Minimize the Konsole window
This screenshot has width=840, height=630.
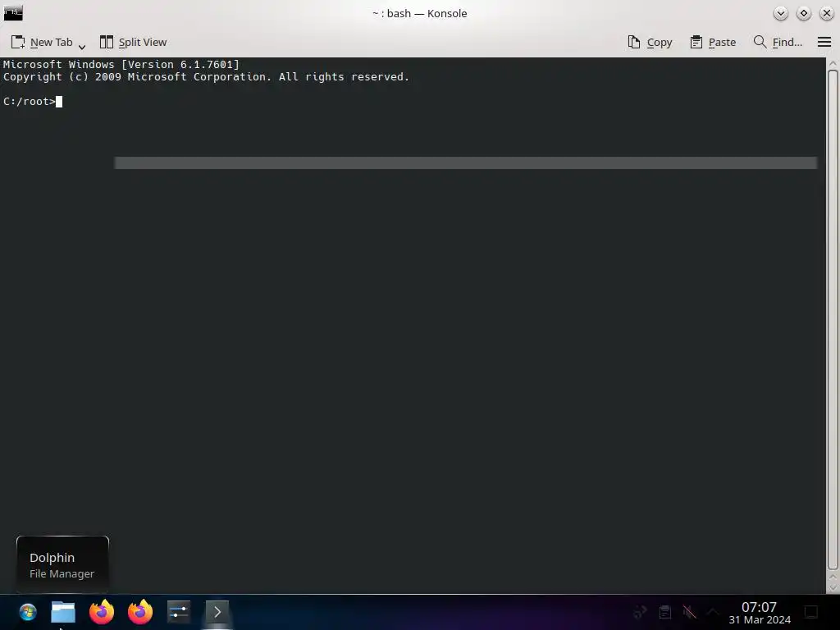(x=781, y=13)
